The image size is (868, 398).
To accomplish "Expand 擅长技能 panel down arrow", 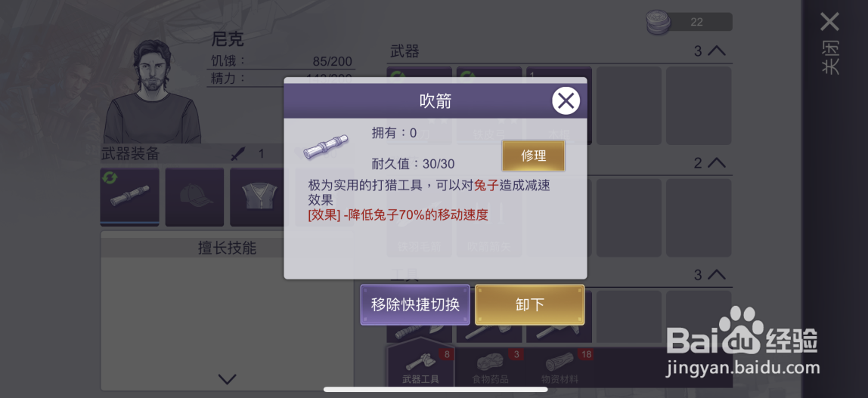I will click(227, 379).
